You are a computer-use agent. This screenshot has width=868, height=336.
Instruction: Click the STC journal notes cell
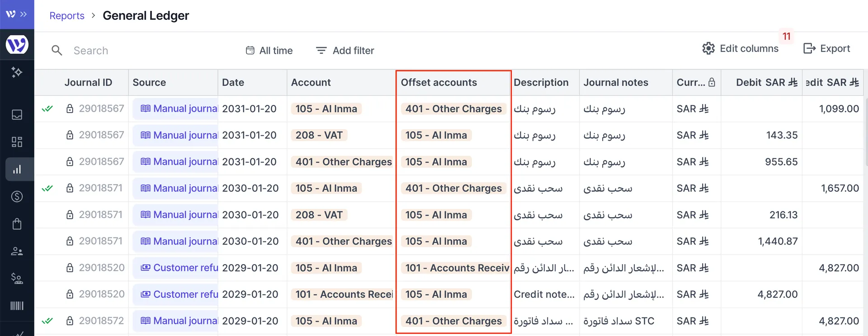619,321
